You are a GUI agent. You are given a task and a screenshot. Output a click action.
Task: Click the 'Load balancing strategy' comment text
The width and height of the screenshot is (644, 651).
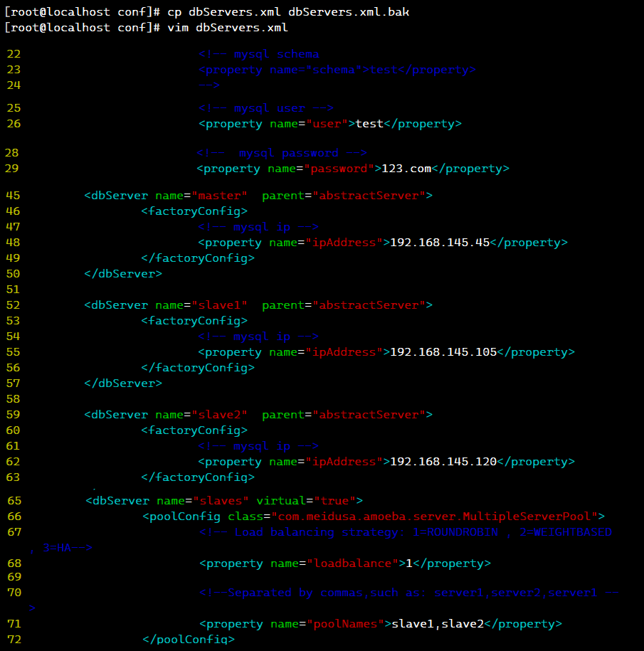tap(319, 532)
